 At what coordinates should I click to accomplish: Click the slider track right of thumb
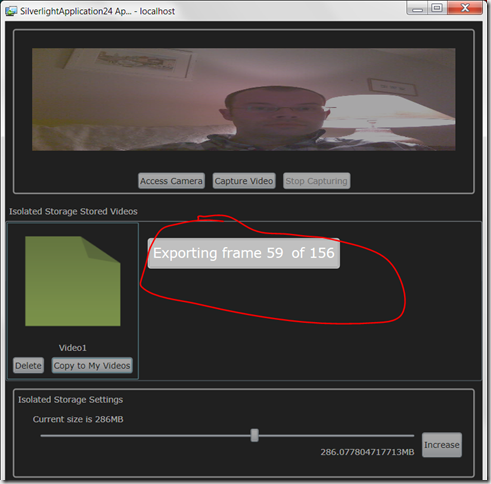coord(336,435)
